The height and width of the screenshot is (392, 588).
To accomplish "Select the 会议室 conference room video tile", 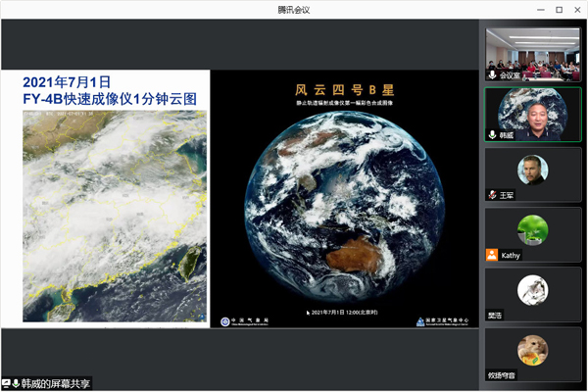I will (533, 55).
